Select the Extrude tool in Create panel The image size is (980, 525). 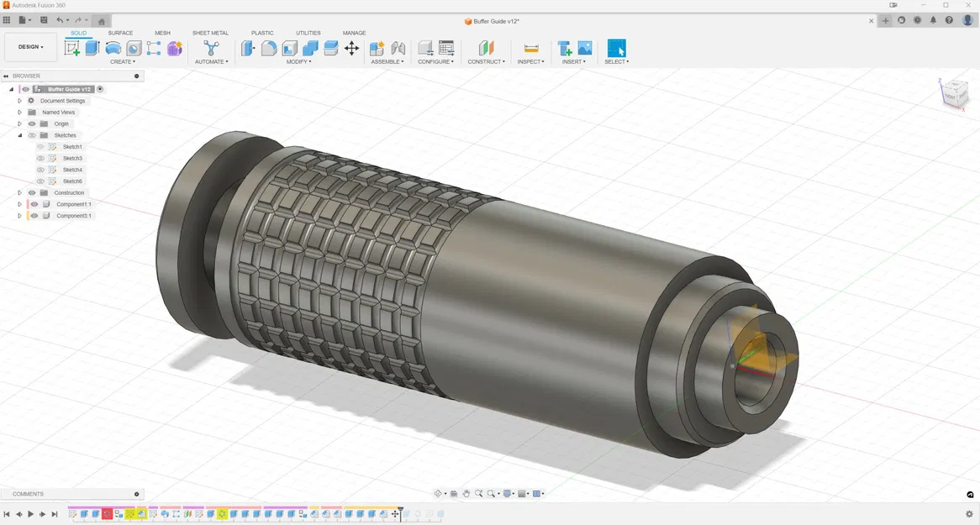91,48
